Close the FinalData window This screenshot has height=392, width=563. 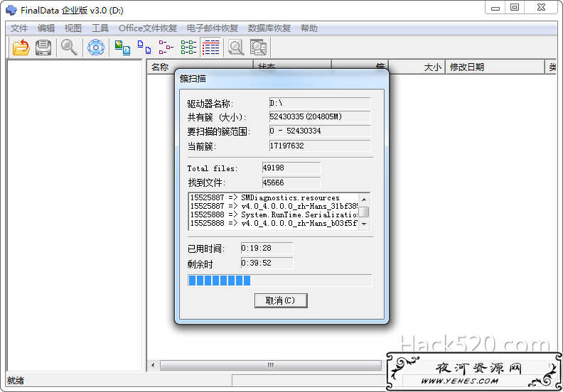pyautogui.click(x=541, y=8)
